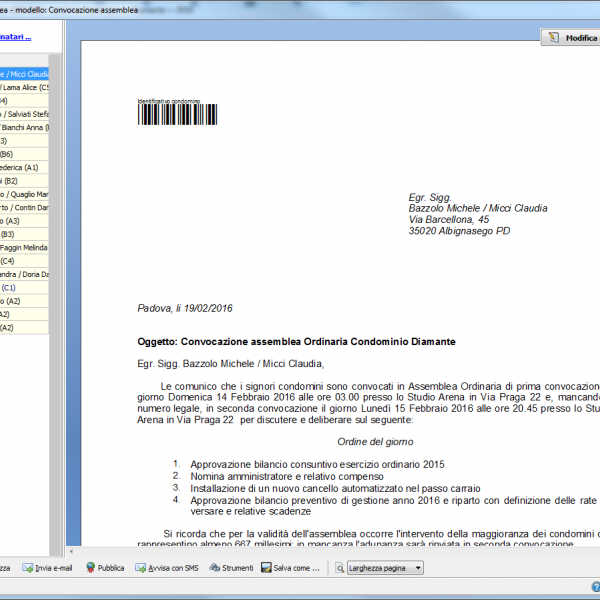Viewport: 600px width, 600px height.
Task: Click the Pubblica globe button
Action: tap(105, 568)
